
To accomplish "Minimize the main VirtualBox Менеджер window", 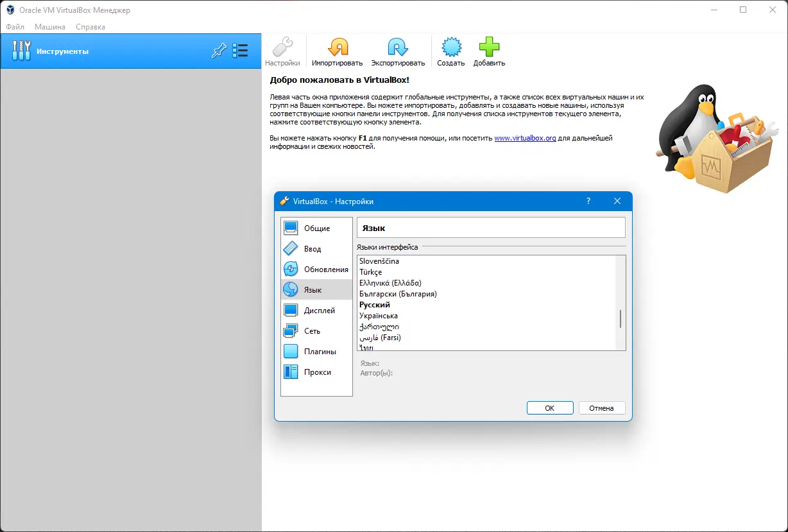I will click(714, 10).
